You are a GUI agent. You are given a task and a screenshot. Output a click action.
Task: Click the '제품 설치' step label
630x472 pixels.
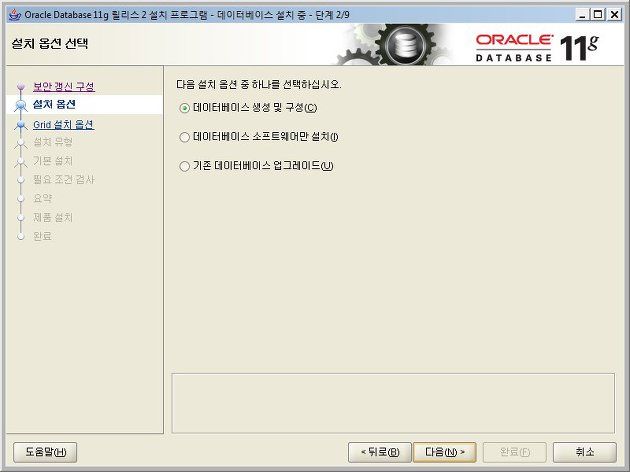point(53,217)
